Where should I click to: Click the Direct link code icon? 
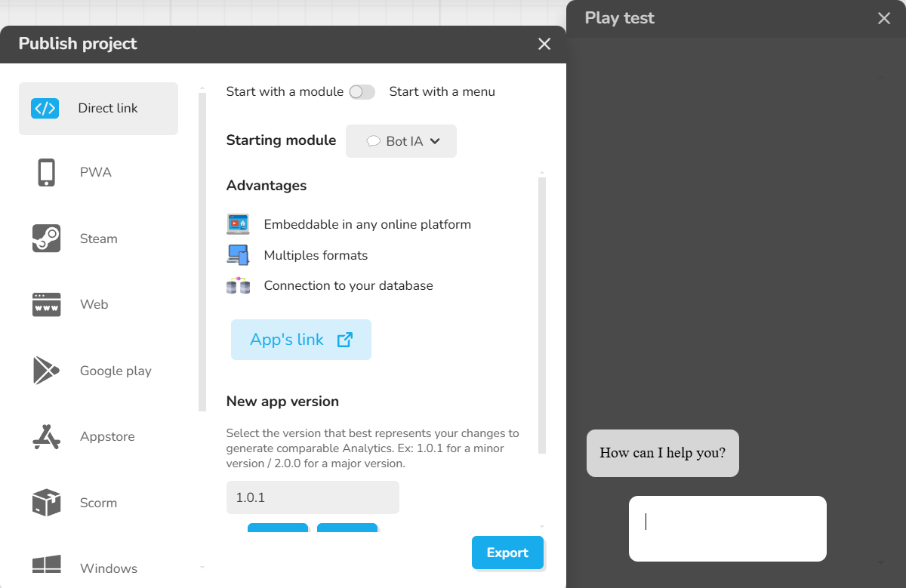45,108
